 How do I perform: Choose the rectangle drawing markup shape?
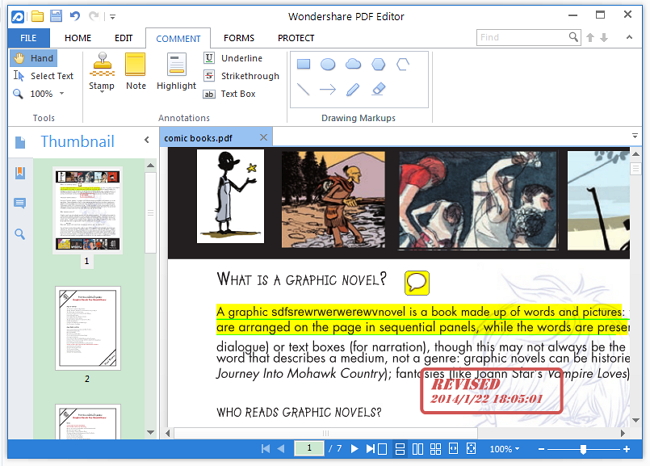click(303, 64)
